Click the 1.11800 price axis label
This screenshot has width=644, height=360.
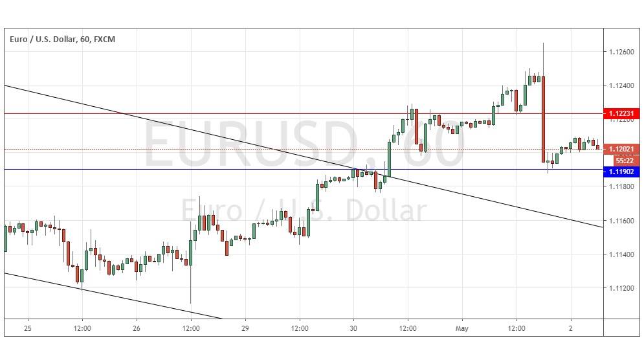click(622, 187)
